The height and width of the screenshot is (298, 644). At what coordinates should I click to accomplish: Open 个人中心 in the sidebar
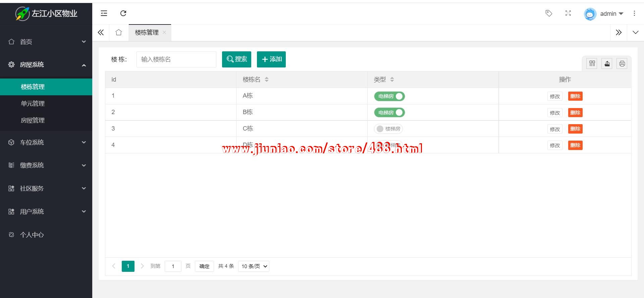click(46, 235)
